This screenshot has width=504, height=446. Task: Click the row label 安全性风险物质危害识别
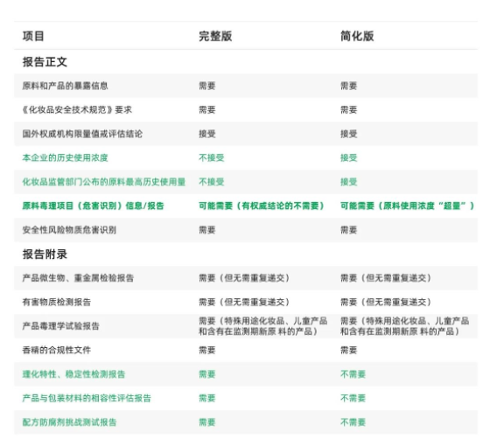click(69, 230)
